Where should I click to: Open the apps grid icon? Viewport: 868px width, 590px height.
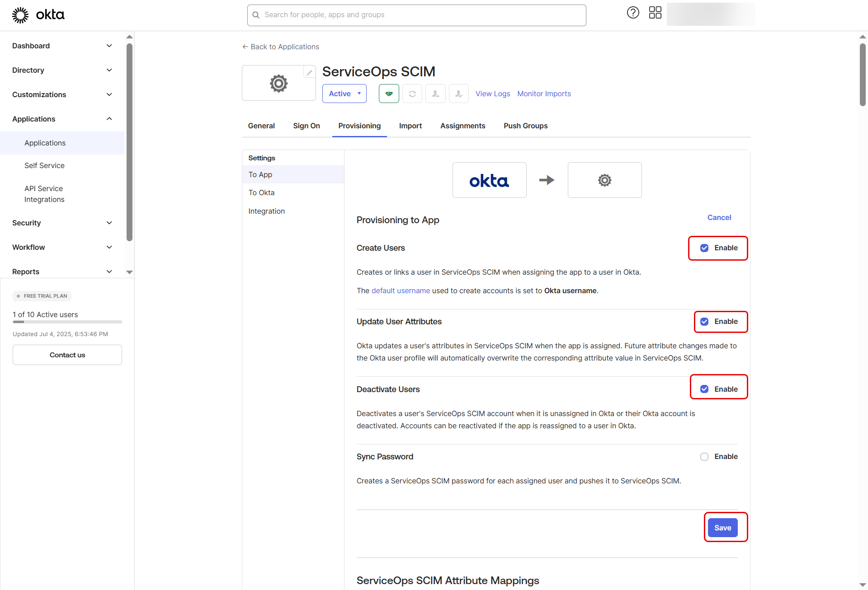655,13
